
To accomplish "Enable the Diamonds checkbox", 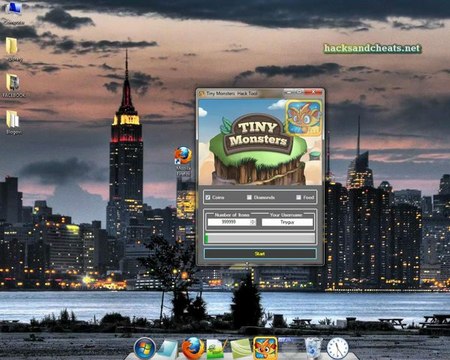I will 249,197.
